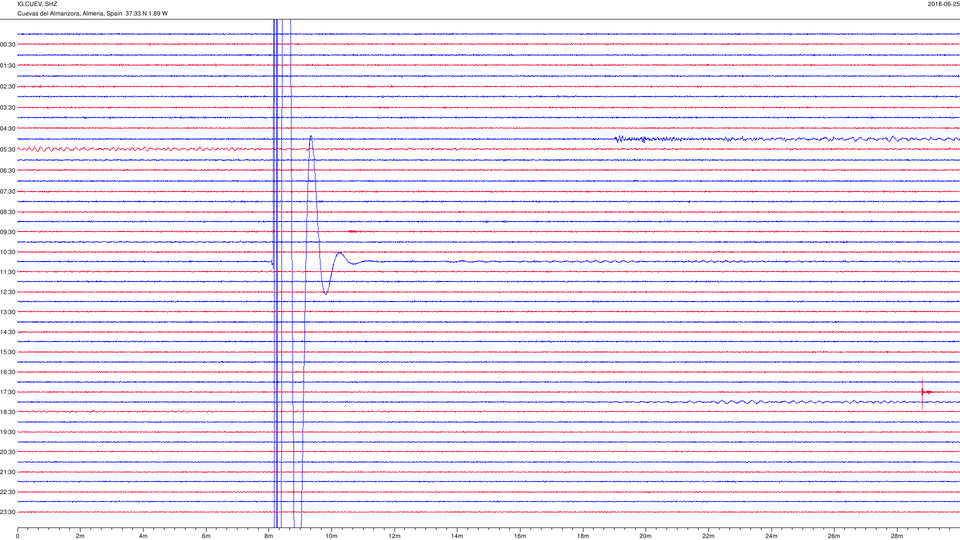960x540 pixels.
Task: Click the 24m axis tick label
Action: coord(771,536)
